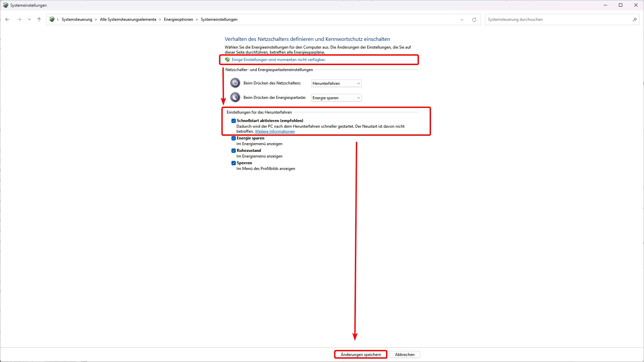Navigate to Energieoptionen breadcrumb

(178, 19)
